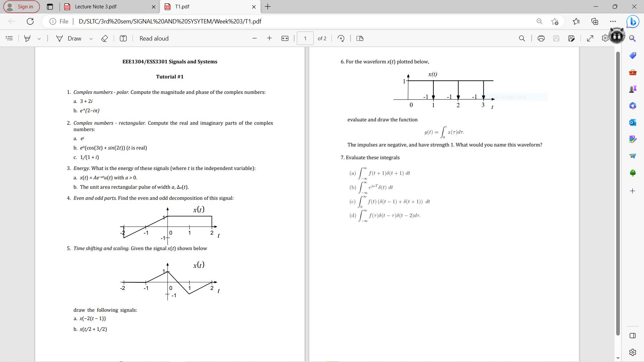Rotate the PDF page
Viewport: 644px width, 362px height.
(341, 38)
